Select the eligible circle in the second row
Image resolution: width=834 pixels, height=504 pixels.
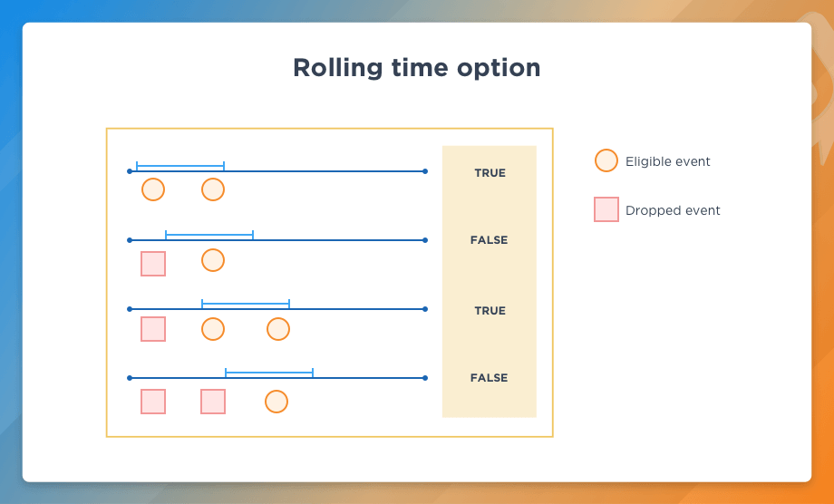213,260
